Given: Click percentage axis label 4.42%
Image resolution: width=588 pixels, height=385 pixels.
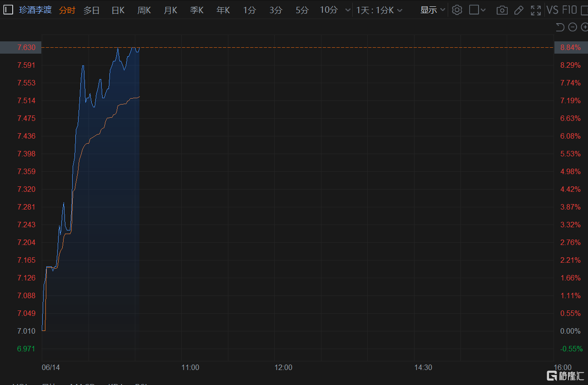Looking at the screenshot, I should point(571,189).
